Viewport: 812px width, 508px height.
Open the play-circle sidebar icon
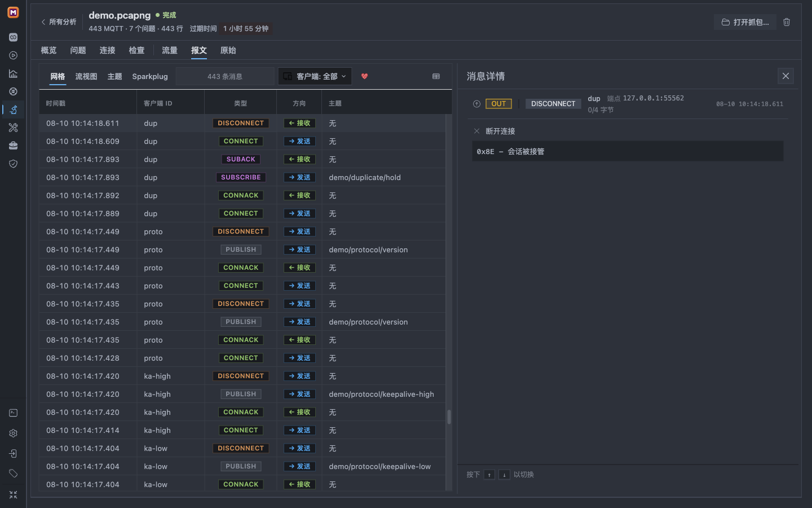coord(13,55)
